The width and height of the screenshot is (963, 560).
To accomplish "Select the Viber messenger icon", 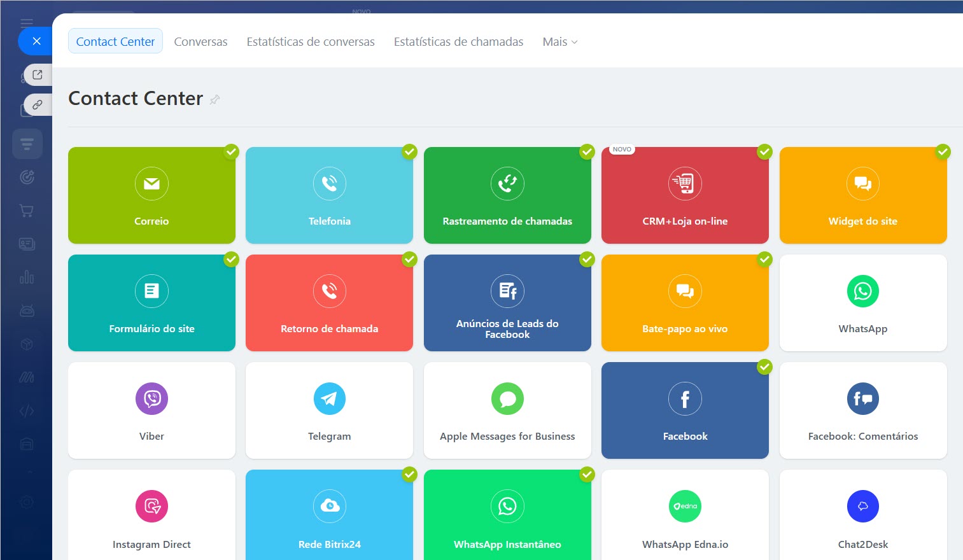I will coord(151,398).
